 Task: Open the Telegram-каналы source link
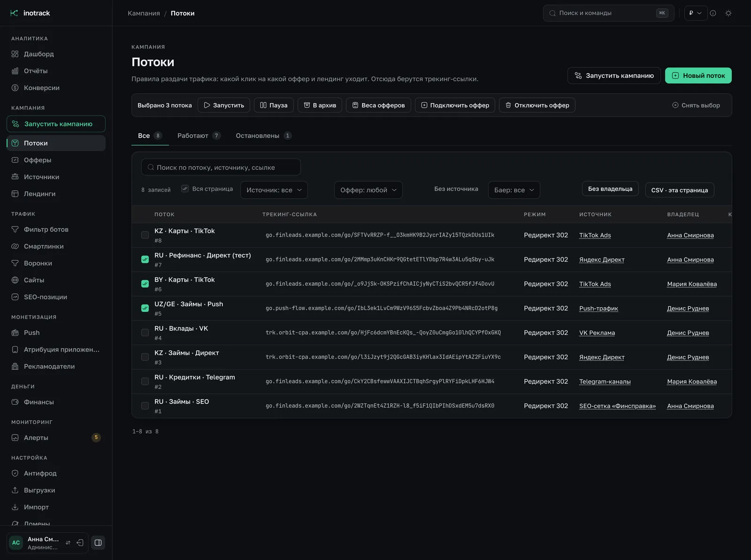point(605,381)
